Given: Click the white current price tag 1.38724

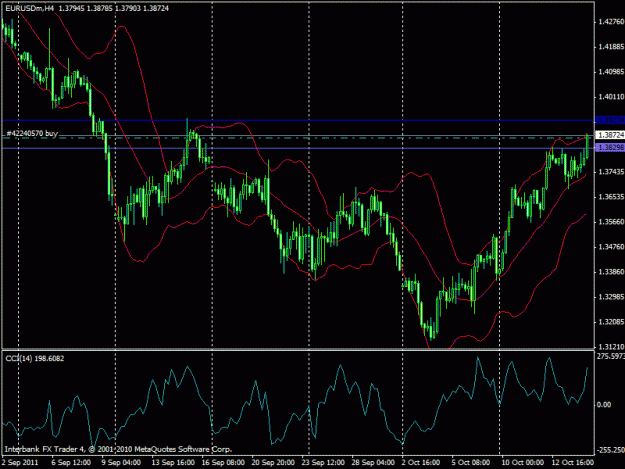Looking at the screenshot, I should (x=610, y=135).
